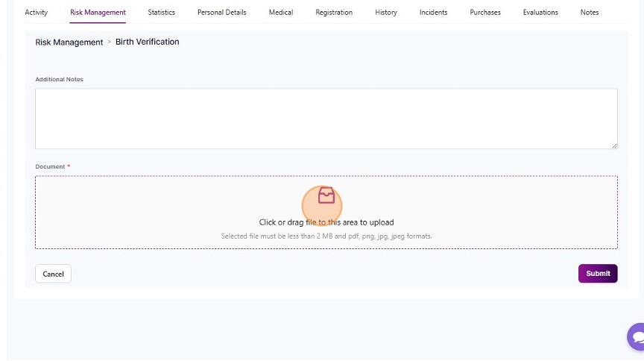Image resolution: width=644 pixels, height=361 pixels.
Task: Open the Registration tab
Action: tap(334, 13)
